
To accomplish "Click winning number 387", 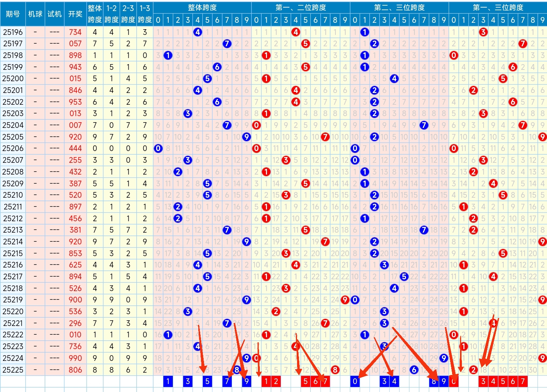I will tap(75, 184).
